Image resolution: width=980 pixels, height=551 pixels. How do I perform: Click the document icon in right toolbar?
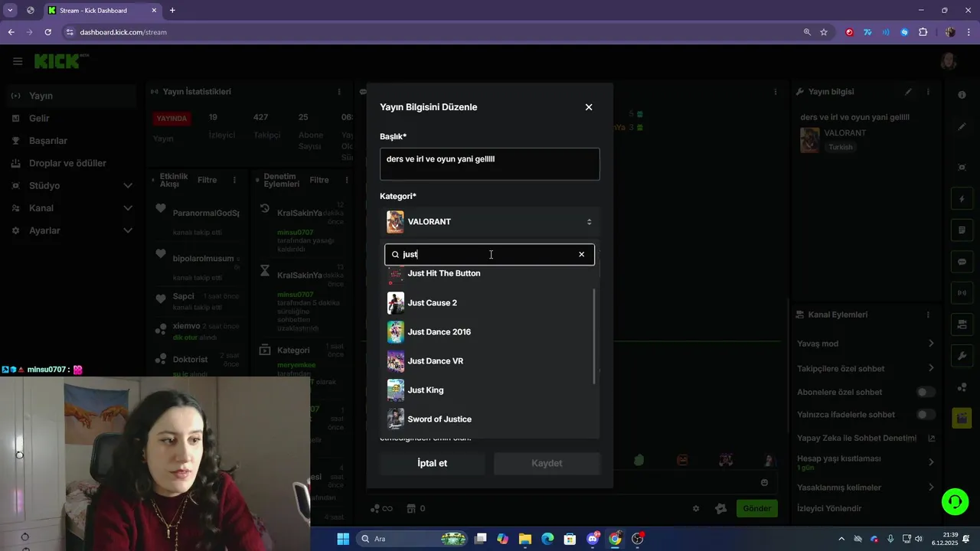point(962,230)
